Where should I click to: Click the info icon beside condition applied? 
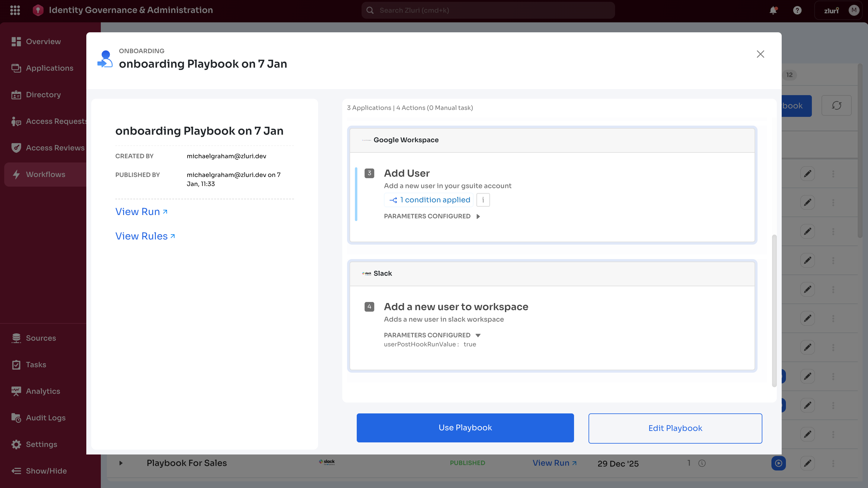click(483, 200)
